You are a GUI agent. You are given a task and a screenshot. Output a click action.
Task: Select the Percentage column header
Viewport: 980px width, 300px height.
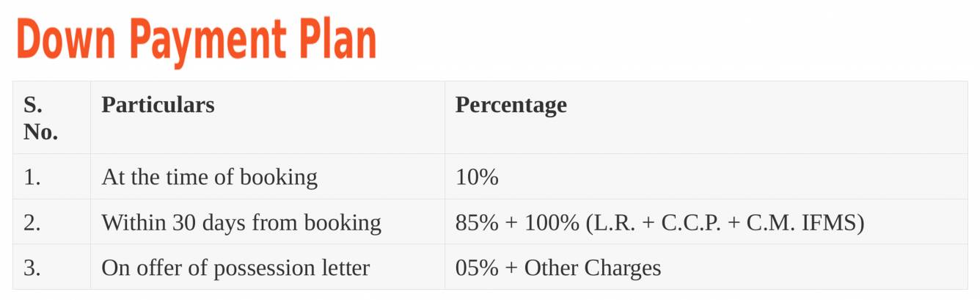pyautogui.click(x=706, y=117)
